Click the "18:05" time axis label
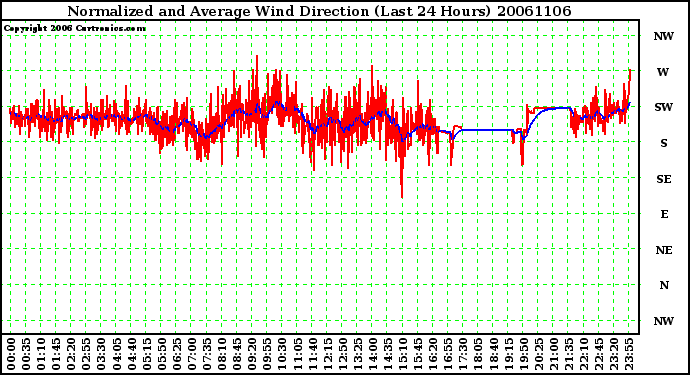Image resolution: width=690 pixels, height=375 pixels. pos(478,354)
